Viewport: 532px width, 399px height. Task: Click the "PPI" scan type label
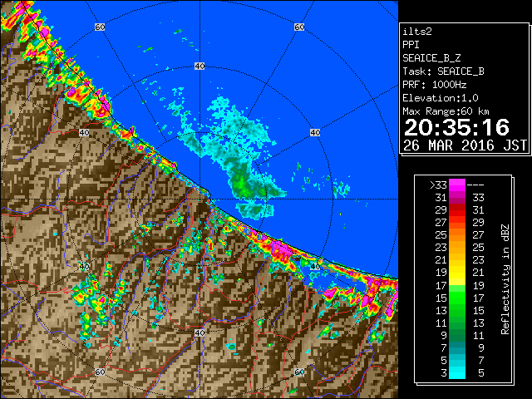(411, 45)
